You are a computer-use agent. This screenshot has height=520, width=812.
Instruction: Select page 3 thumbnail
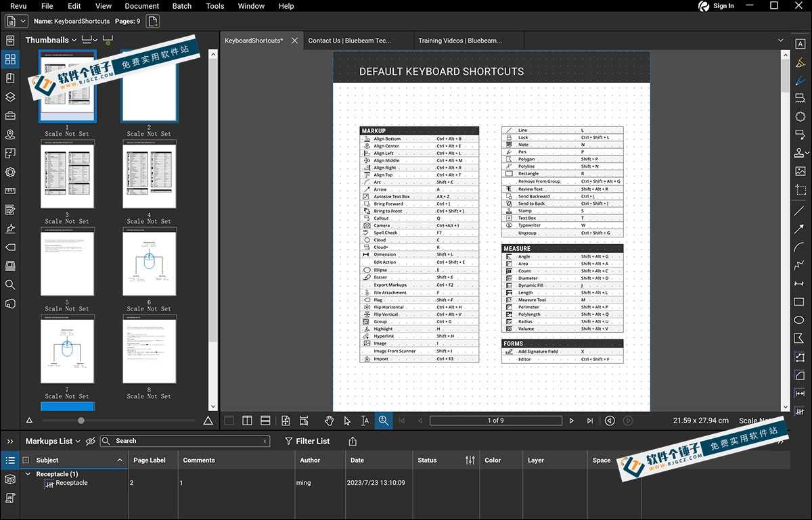pos(67,174)
